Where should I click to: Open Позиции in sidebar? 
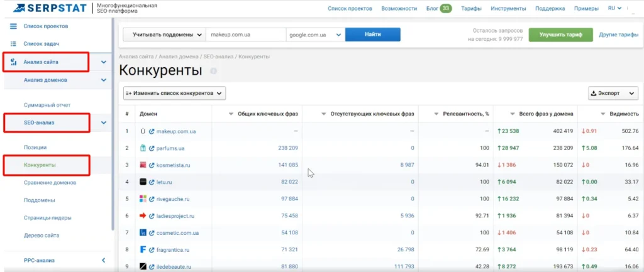35,147
